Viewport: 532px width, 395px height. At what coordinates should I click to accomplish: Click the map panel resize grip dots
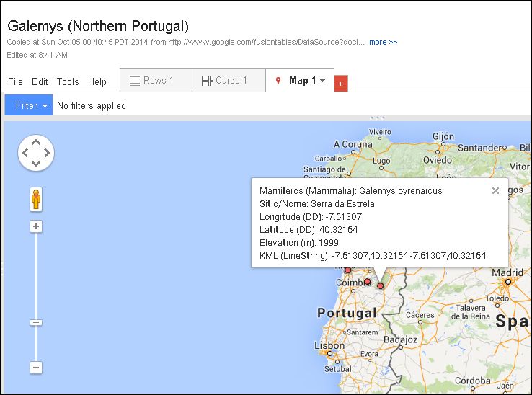click(377, 117)
